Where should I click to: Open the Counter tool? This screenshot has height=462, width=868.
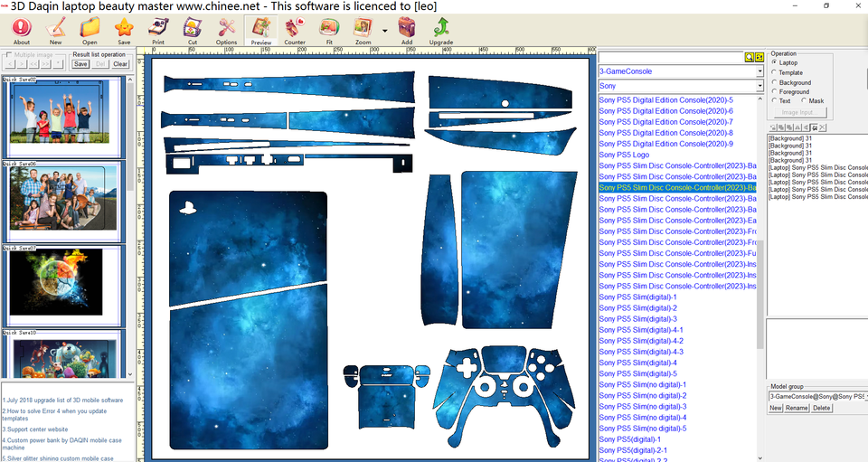tap(295, 31)
